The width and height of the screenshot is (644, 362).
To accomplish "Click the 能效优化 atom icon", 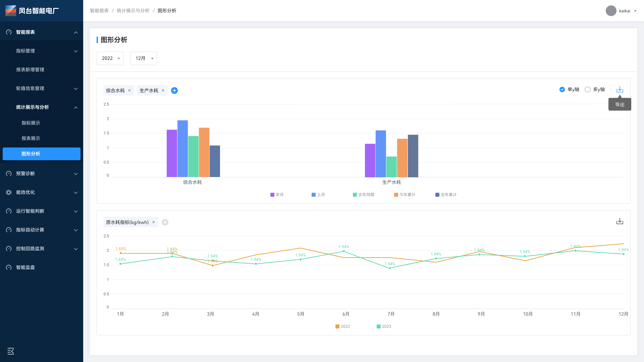I will point(9,192).
